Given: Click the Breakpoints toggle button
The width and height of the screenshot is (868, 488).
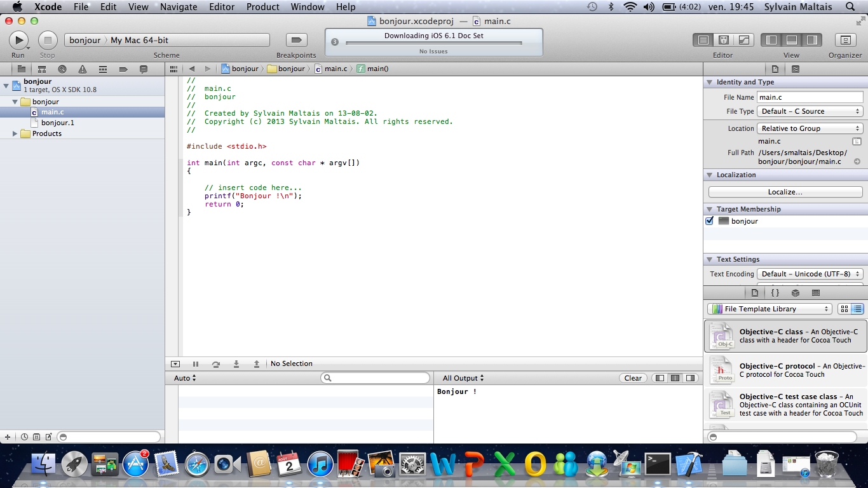Looking at the screenshot, I should 295,41.
